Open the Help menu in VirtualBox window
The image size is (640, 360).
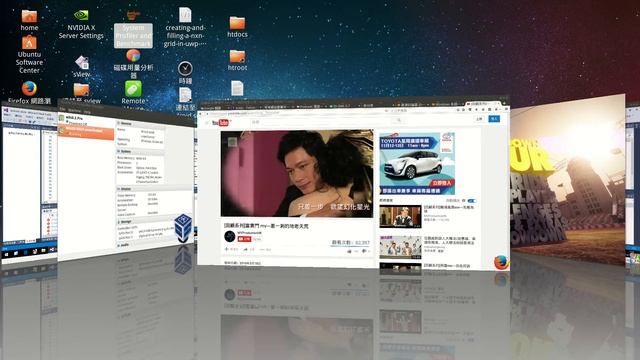click(87, 111)
